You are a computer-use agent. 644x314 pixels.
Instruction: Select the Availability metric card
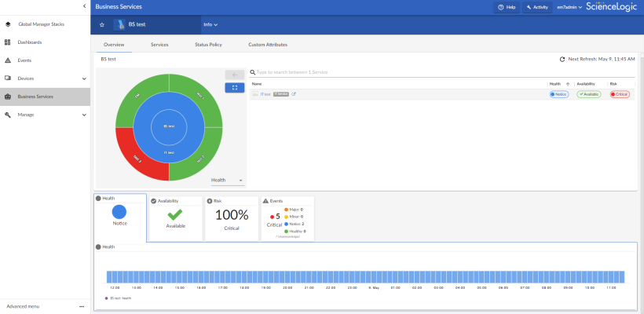(174, 218)
